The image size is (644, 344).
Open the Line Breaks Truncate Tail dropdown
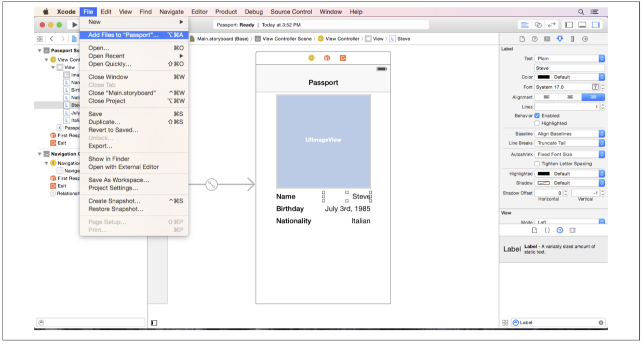[570, 143]
